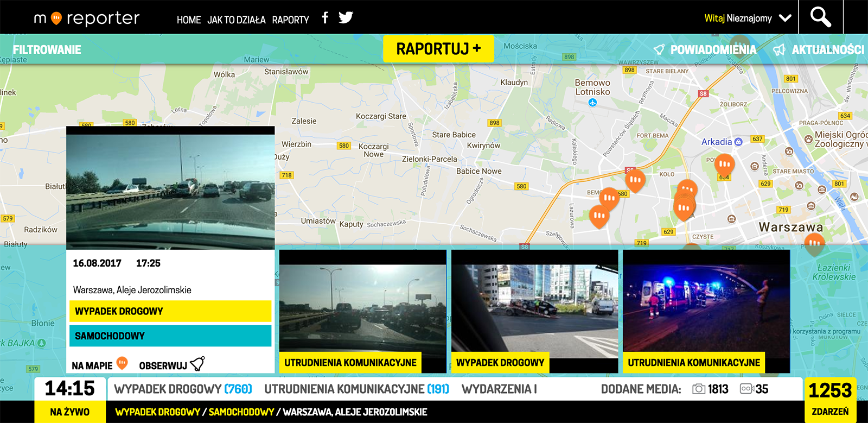Select the orange map marker near Arkadia
The image size is (868, 423).
click(724, 164)
